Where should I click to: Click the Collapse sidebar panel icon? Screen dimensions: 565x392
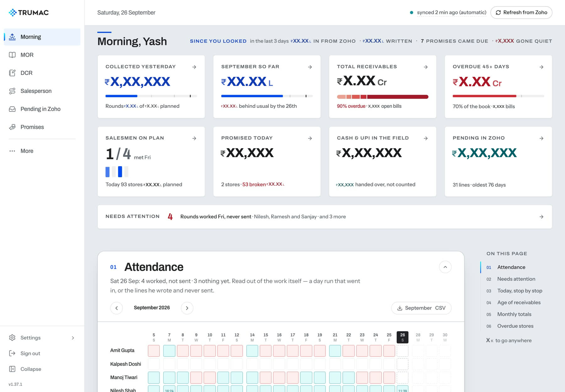tap(12, 369)
